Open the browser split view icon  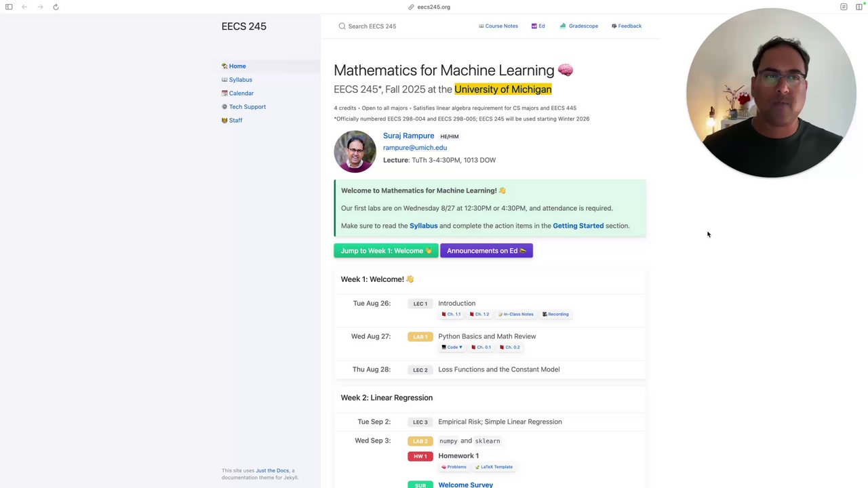pyautogui.click(x=859, y=7)
